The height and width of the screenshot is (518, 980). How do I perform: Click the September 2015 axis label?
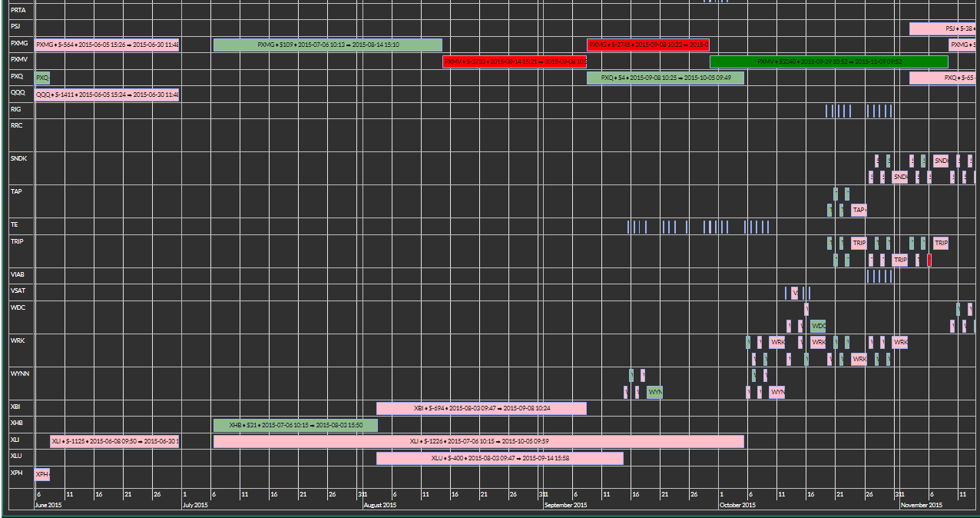click(565, 505)
